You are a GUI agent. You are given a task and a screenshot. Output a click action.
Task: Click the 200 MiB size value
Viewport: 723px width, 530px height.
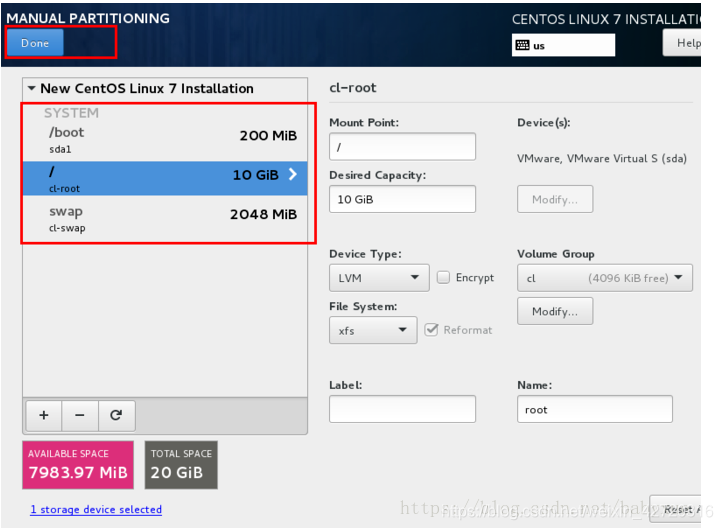click(x=268, y=136)
